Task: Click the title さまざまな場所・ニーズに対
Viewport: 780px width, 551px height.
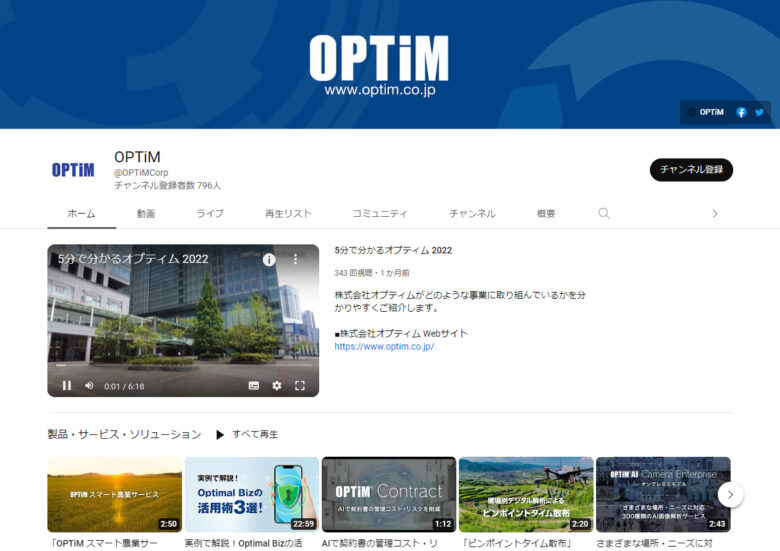Action: [x=654, y=544]
